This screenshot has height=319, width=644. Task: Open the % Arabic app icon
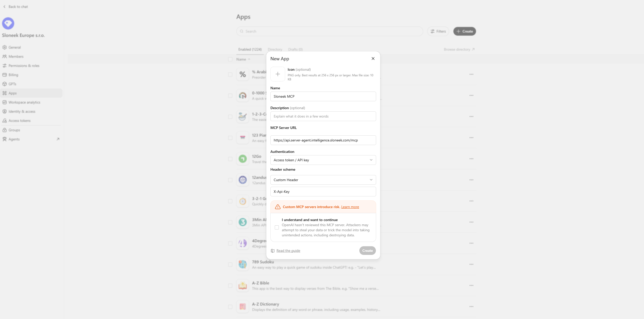(x=243, y=74)
